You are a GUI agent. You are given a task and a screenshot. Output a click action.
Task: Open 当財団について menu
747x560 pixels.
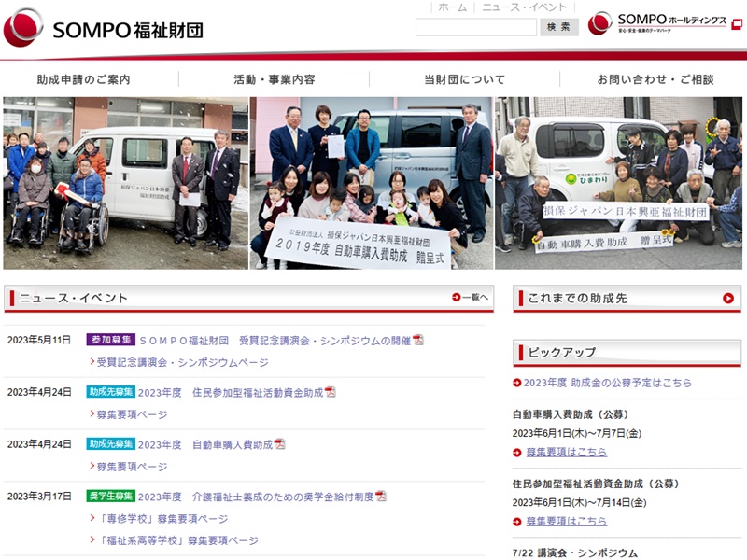click(464, 79)
